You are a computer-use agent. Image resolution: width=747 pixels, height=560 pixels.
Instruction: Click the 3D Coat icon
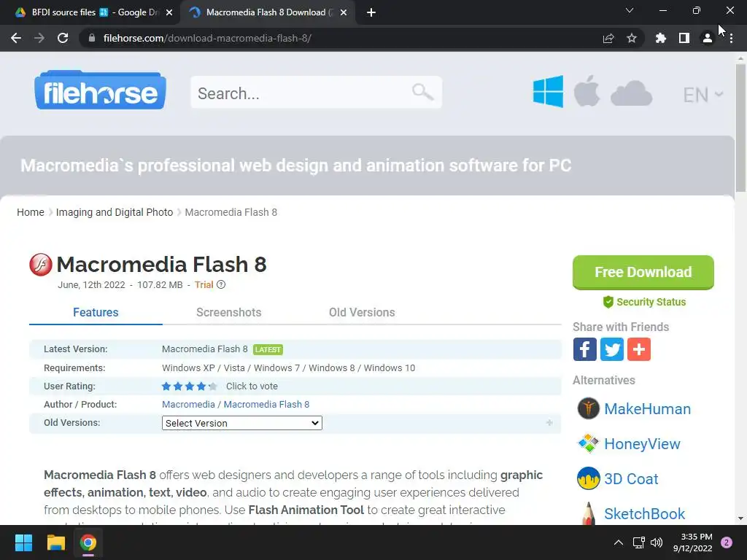[589, 478]
